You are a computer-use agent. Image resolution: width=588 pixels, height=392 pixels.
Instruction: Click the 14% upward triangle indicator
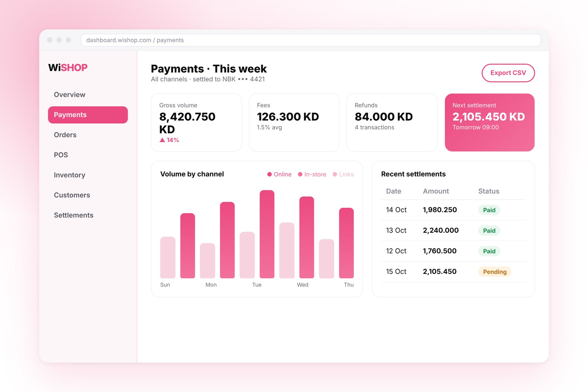coord(162,140)
